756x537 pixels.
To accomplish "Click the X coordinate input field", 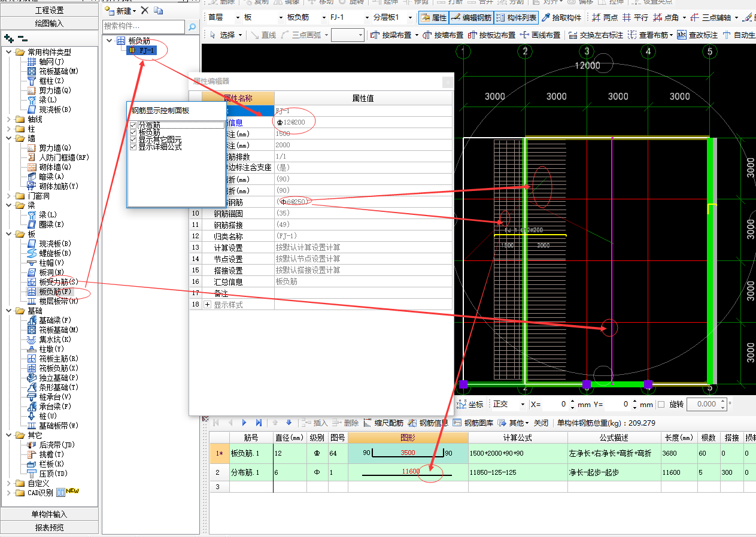I will click(554, 404).
